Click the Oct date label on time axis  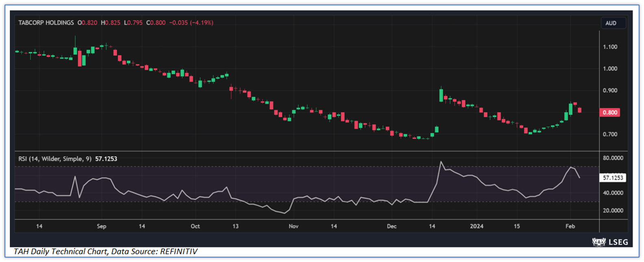tap(195, 226)
